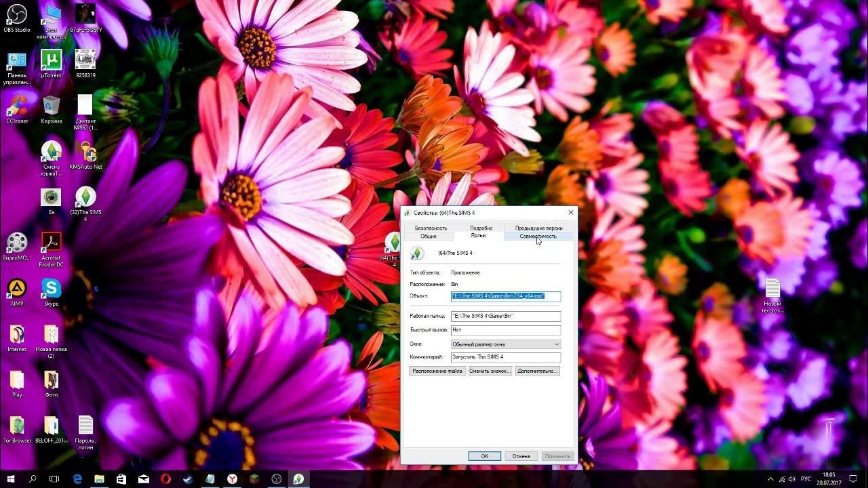Open Task View on the taskbar
The image size is (868, 488).
point(55,479)
